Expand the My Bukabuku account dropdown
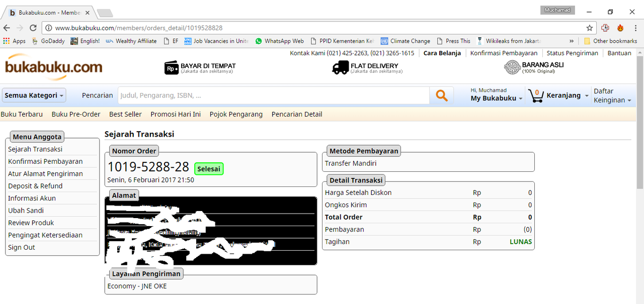This screenshot has width=644, height=304. [x=497, y=98]
